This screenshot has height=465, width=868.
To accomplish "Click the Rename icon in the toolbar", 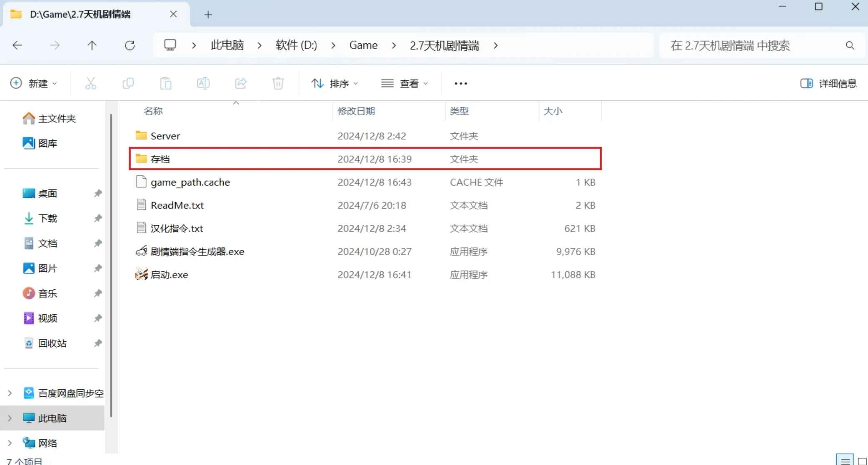I will coord(203,83).
